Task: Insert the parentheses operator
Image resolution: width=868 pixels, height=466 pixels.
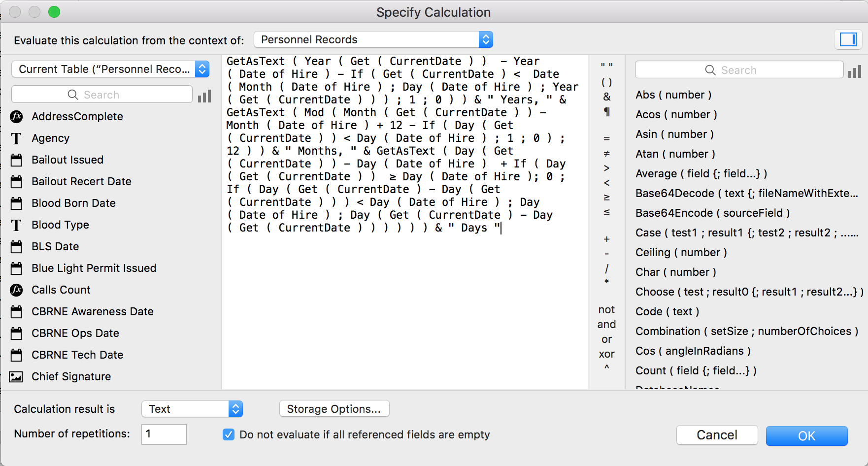Action: pyautogui.click(x=607, y=82)
